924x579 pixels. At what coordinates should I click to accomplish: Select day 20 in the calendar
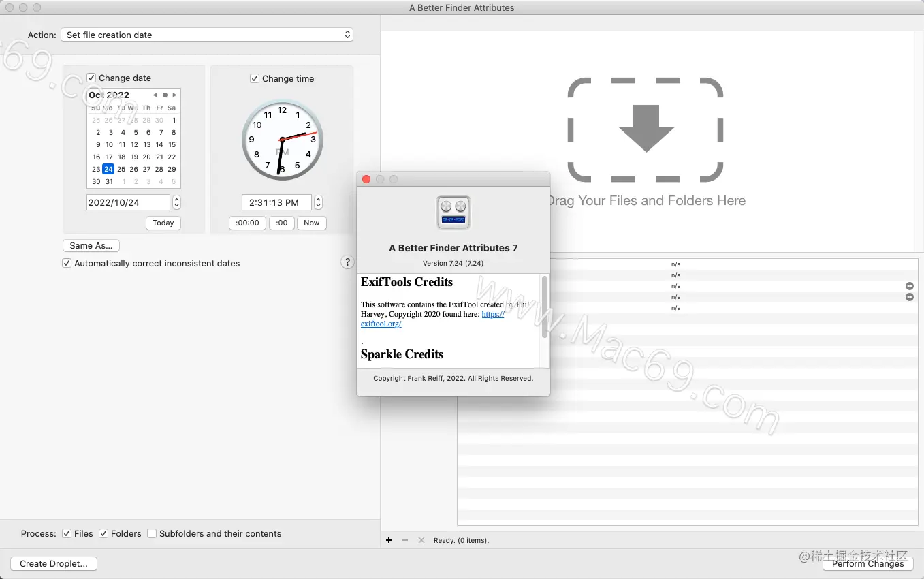[x=146, y=157]
